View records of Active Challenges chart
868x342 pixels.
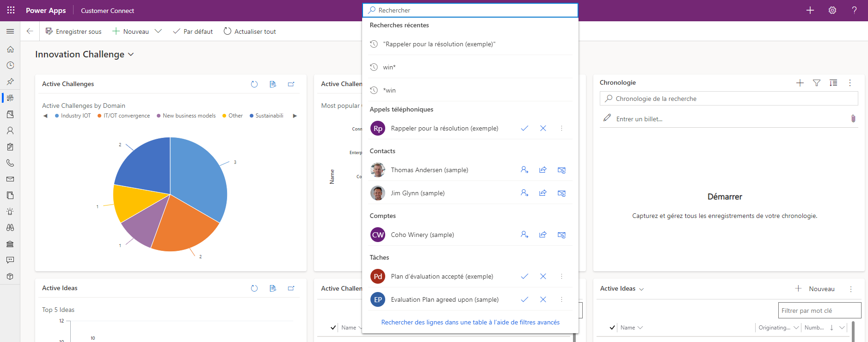coord(273,84)
